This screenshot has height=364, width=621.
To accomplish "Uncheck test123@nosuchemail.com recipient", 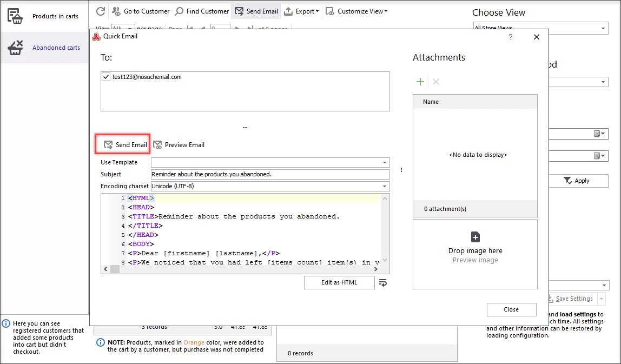I will 105,77.
